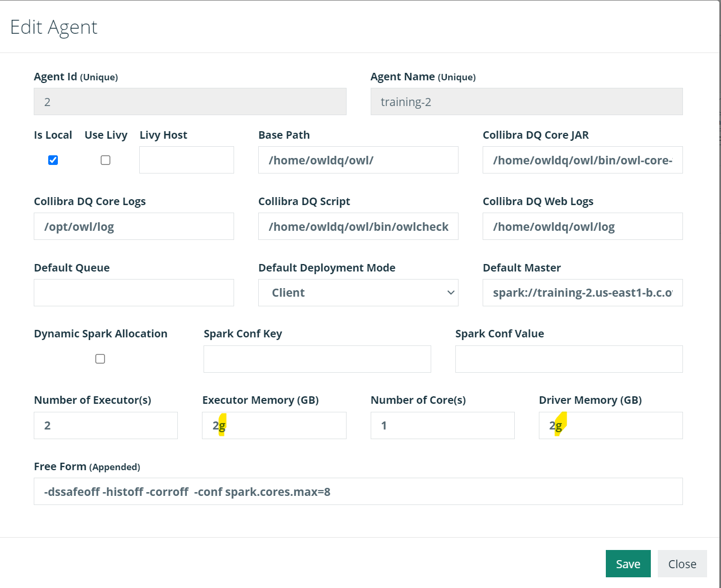Viewport: 721px width, 588px height.
Task: Edit the Base Path field
Action: [358, 160]
